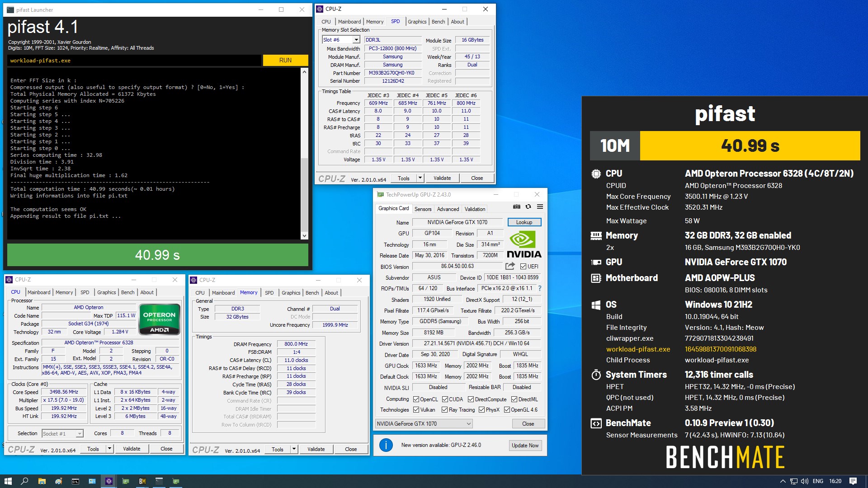
Task: Toggle the OpenCL checkbox
Action: point(416,399)
